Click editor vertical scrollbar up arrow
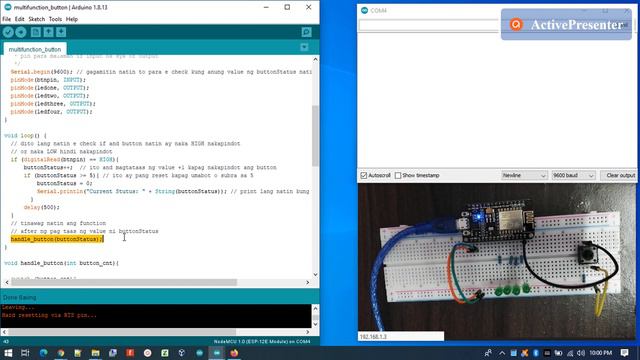The height and width of the screenshot is (360, 640). pos(315,60)
